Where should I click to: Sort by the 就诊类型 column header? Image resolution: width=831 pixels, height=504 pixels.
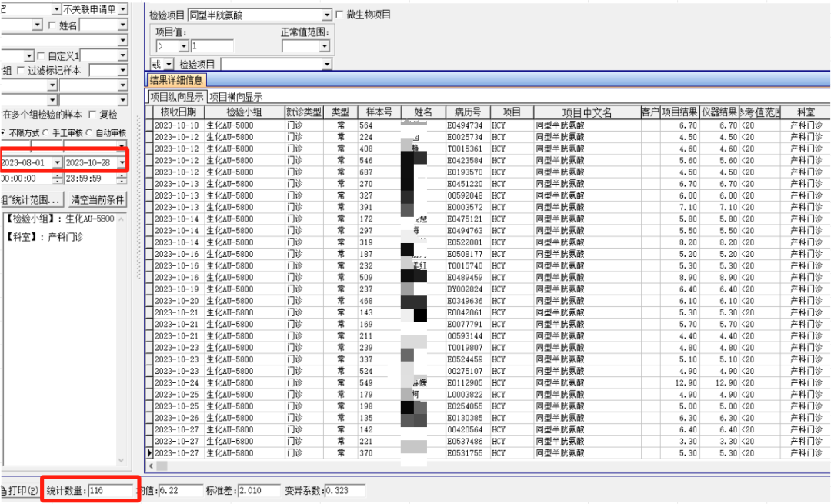click(x=304, y=112)
